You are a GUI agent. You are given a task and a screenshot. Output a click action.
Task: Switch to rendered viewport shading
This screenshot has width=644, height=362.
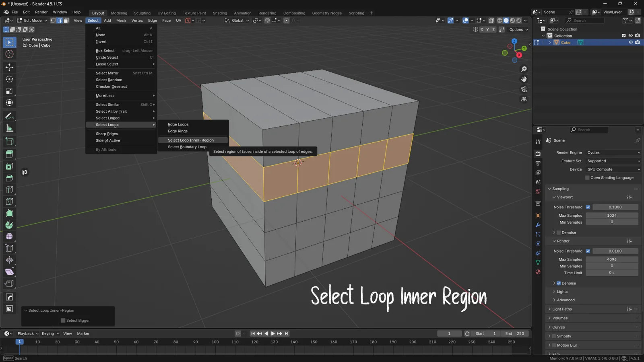point(519,21)
